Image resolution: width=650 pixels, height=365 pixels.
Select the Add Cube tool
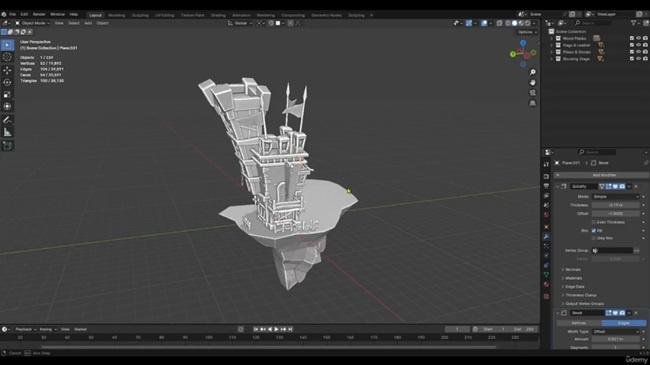click(x=7, y=146)
